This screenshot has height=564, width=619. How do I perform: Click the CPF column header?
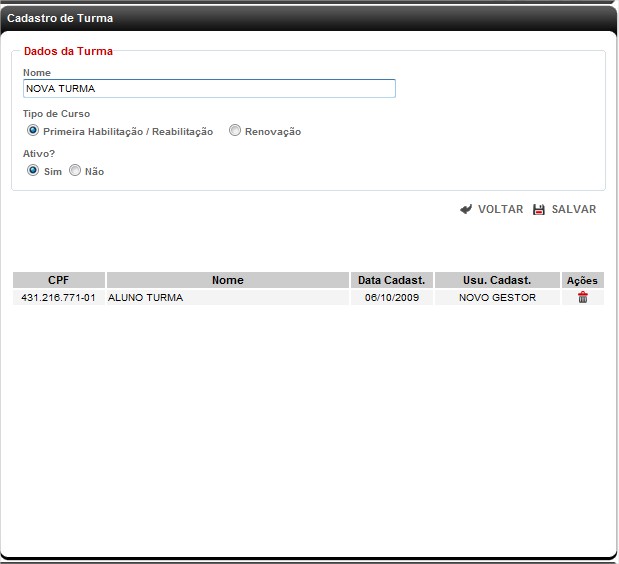click(x=59, y=280)
